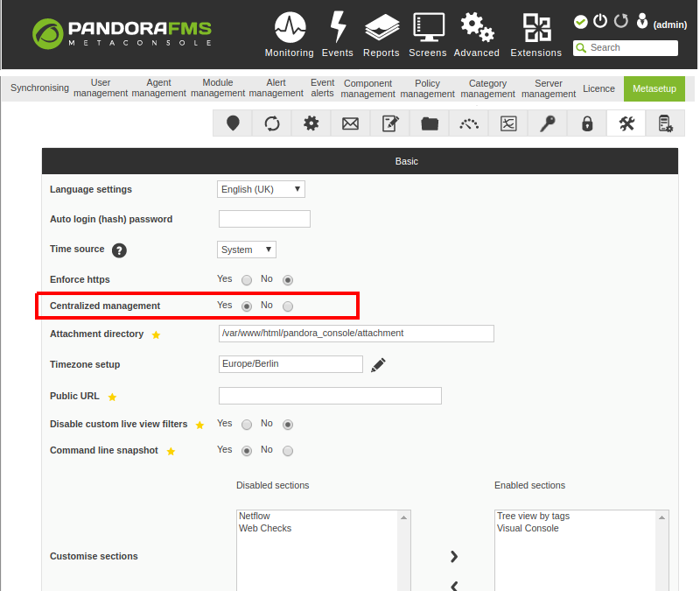Click the green checkmark status icon
The width and height of the screenshot is (700, 591).
point(580,21)
